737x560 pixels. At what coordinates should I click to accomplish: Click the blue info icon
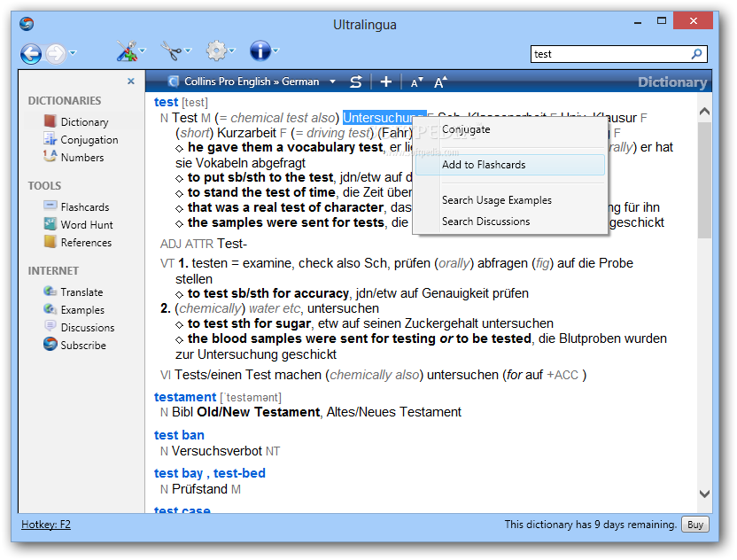click(x=260, y=51)
